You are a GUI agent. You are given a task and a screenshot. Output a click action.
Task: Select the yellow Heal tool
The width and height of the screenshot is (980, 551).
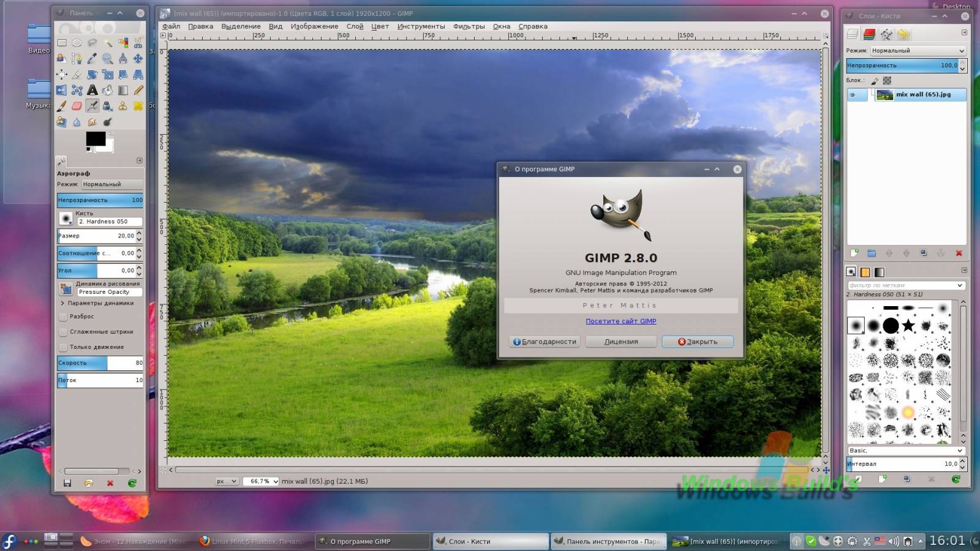138,106
